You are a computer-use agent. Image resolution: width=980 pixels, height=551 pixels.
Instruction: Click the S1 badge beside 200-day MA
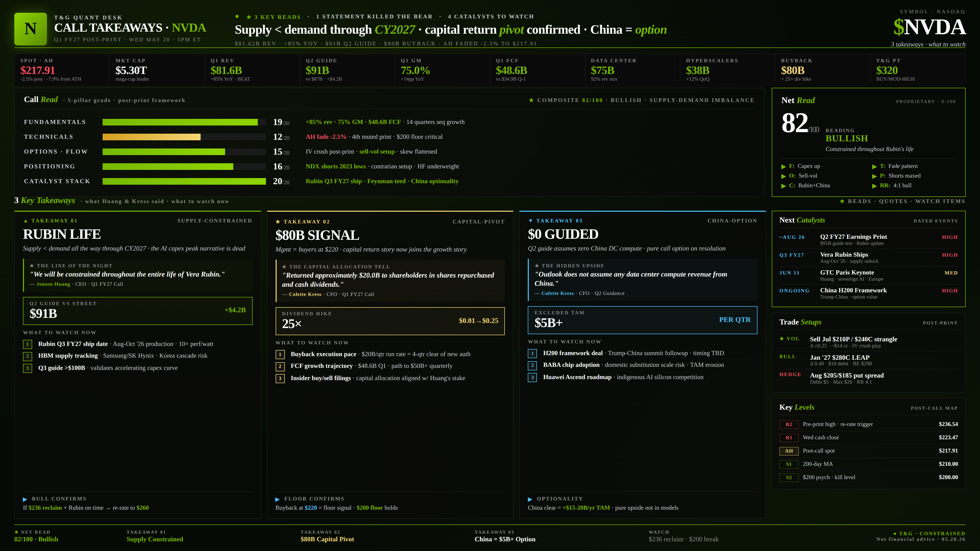coord(789,464)
